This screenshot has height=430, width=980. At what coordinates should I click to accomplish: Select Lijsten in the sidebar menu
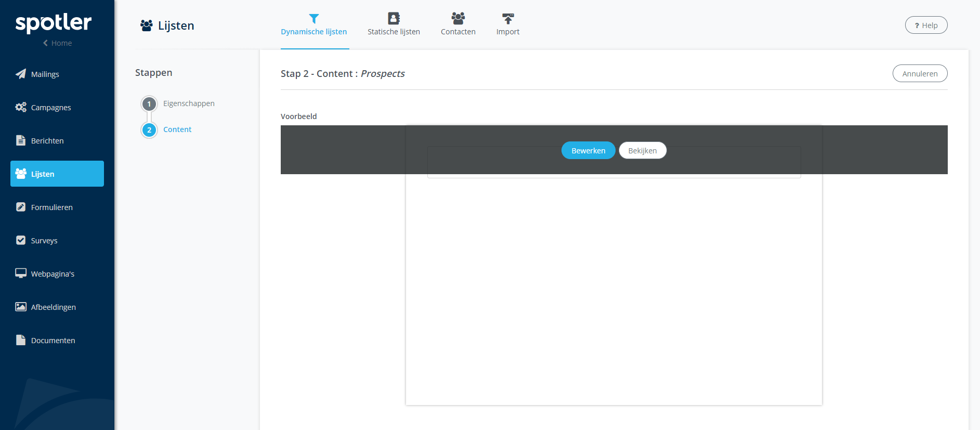57,174
